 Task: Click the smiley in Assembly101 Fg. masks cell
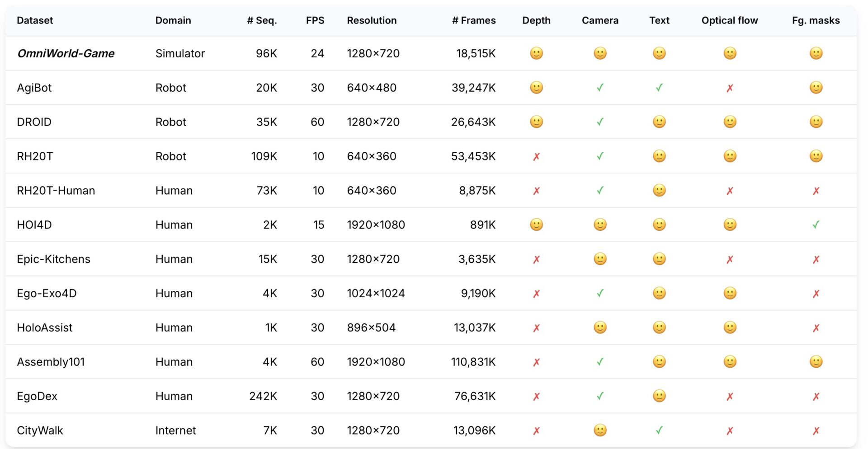[x=816, y=362]
